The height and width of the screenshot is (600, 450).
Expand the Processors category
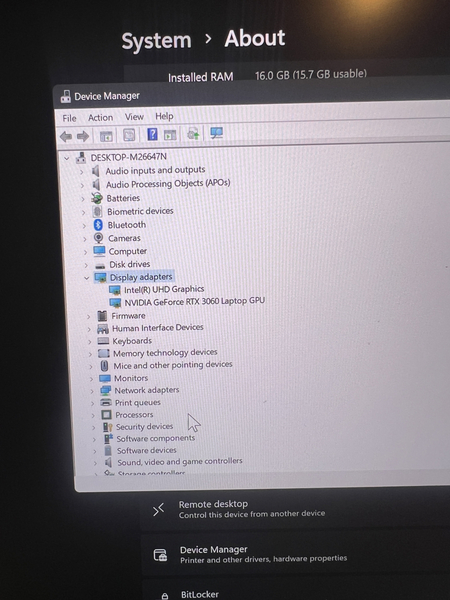tap(93, 415)
